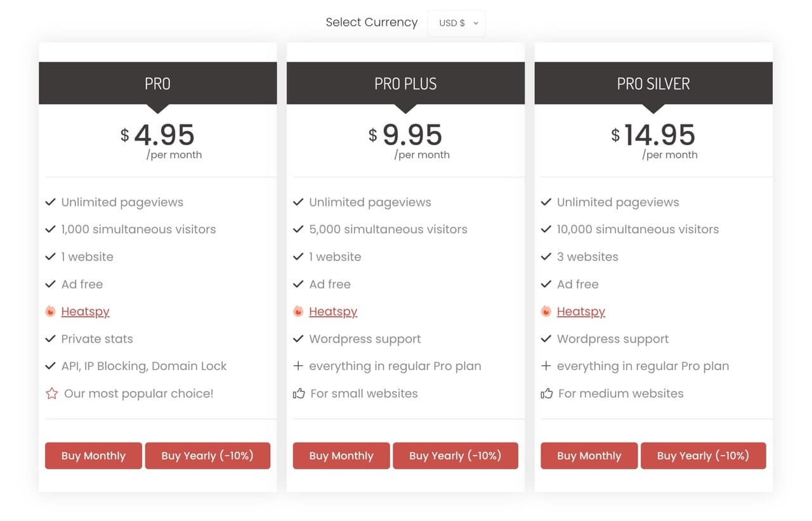Click the star icon beside most popular choice
Screen dimensions: 812x521
[x=51, y=394]
